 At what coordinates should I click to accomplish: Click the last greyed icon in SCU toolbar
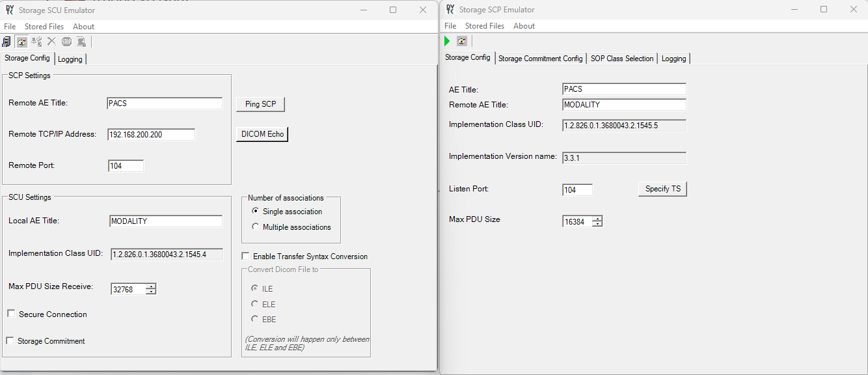(x=81, y=42)
